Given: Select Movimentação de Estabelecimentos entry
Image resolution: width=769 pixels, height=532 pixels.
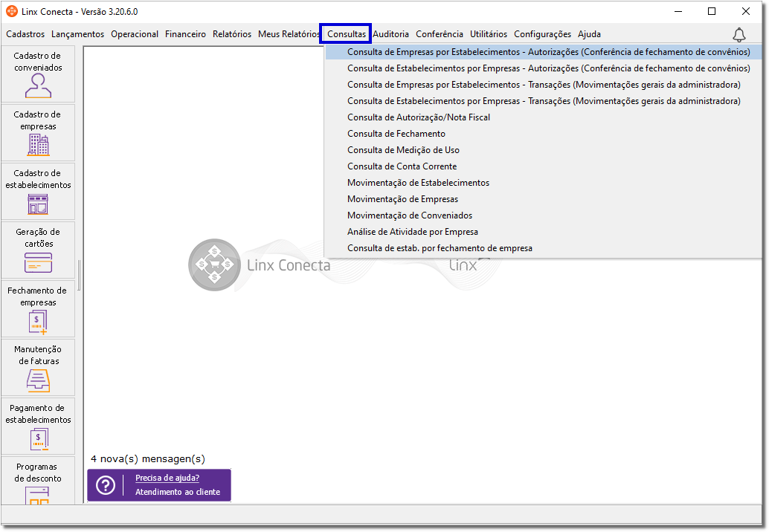Looking at the screenshot, I should [544, 183].
